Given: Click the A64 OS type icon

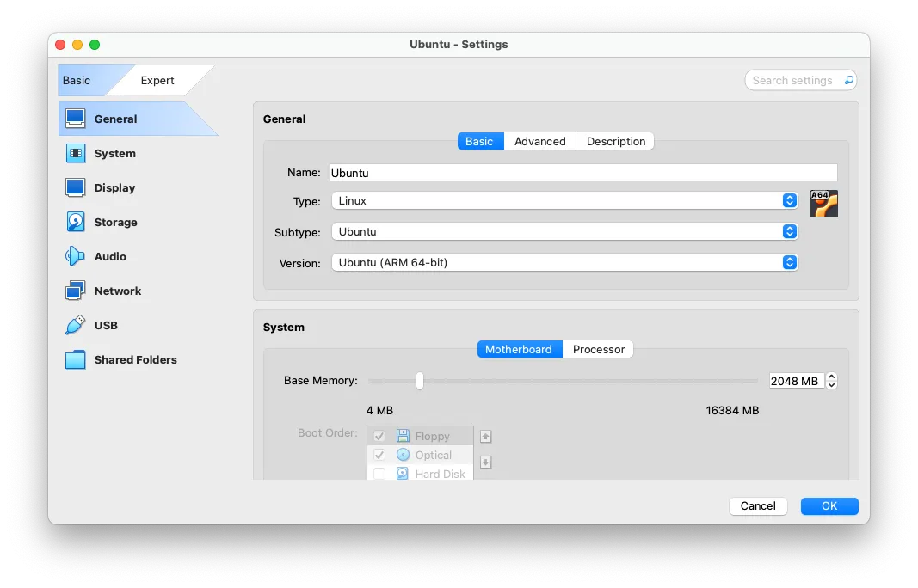Looking at the screenshot, I should coord(823,204).
